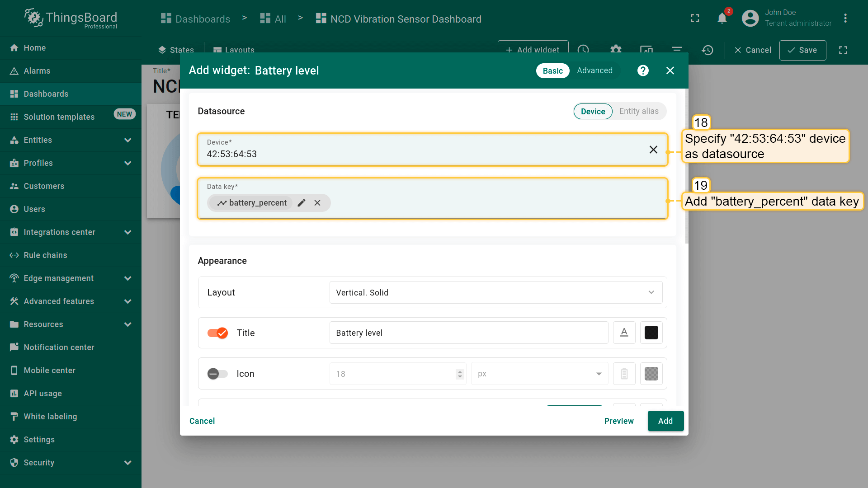Clear the selected device 42:53:64:53

click(653, 150)
